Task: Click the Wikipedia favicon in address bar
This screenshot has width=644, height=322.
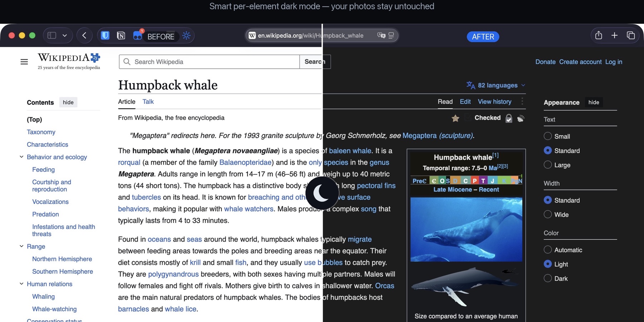Action: pyautogui.click(x=252, y=35)
